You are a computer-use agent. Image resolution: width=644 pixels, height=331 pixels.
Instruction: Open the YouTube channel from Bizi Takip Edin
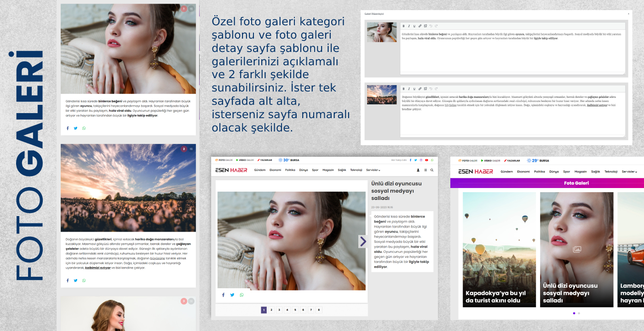pyautogui.click(x=426, y=160)
